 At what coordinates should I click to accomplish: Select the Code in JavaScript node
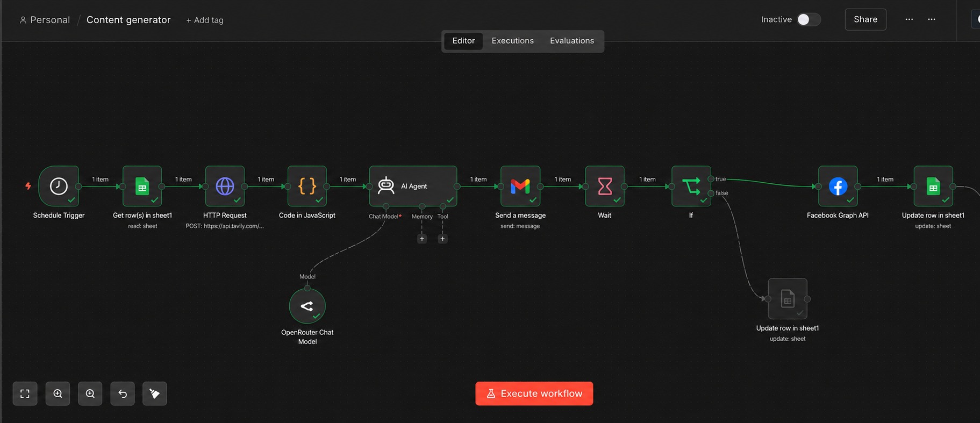tap(307, 186)
